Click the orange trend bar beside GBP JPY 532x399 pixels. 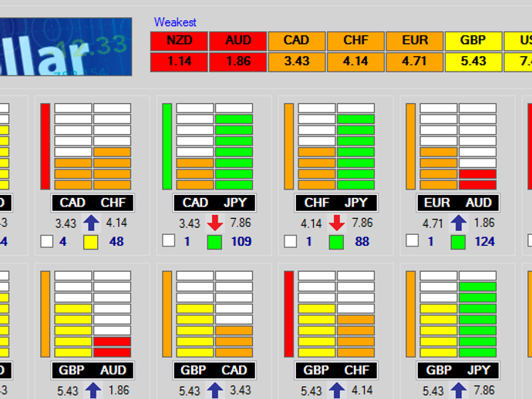coord(410,314)
